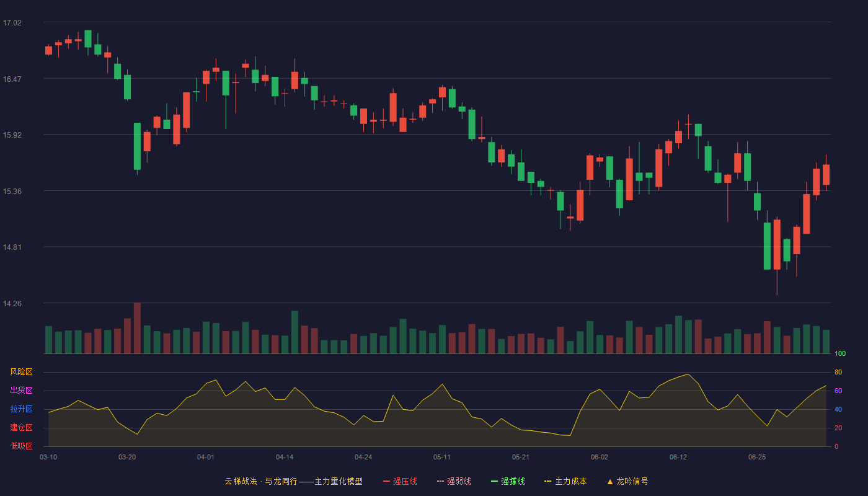Click the 06-25 date label

(x=757, y=457)
